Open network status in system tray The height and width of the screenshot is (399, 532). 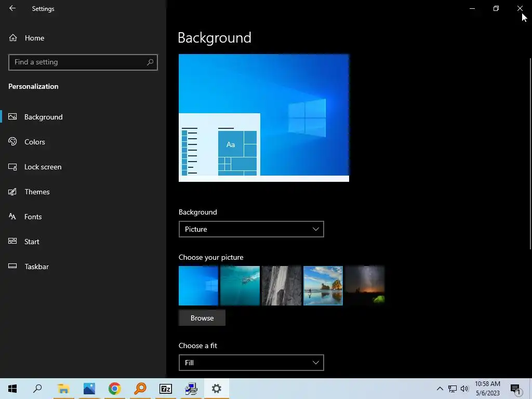[x=453, y=389]
